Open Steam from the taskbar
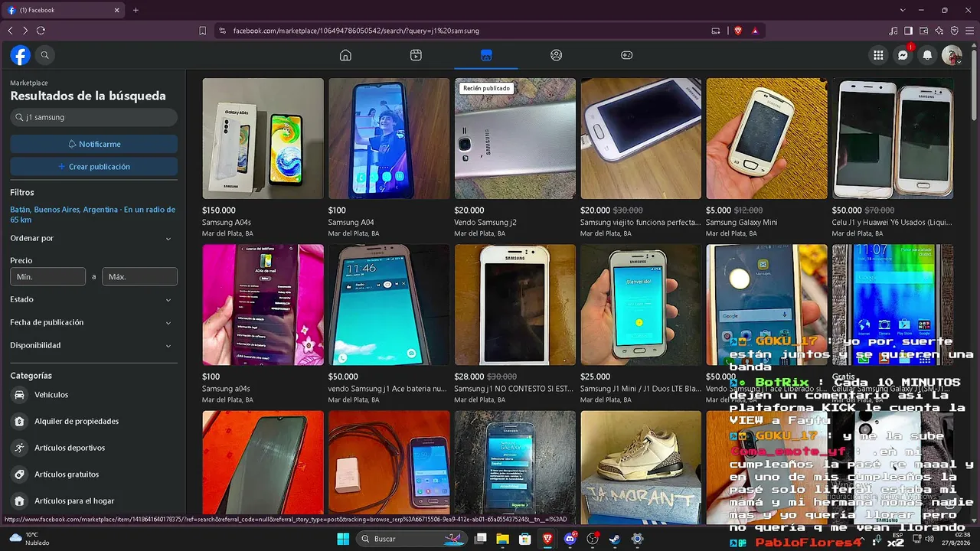The width and height of the screenshot is (980, 551). tap(615, 539)
